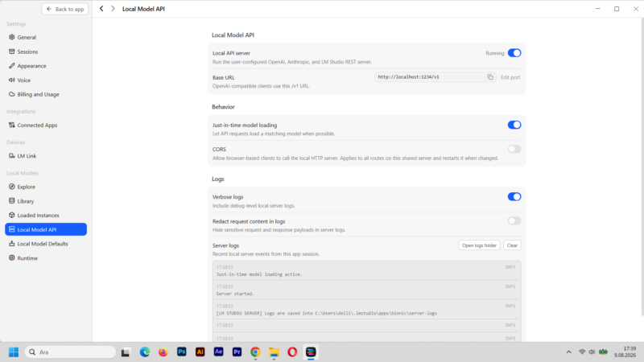Viewport: 644px width, 362px height.
Task: Copy the Base URL with copy icon
Action: point(490,77)
